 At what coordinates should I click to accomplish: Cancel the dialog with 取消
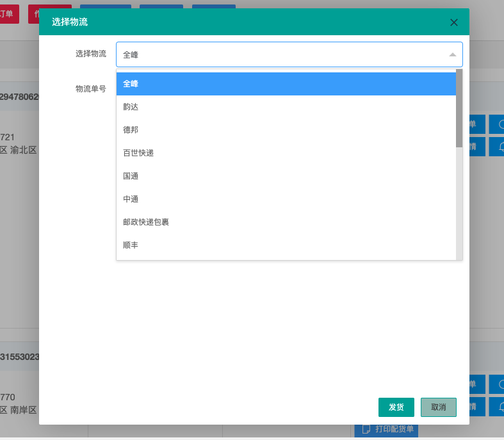click(x=439, y=407)
